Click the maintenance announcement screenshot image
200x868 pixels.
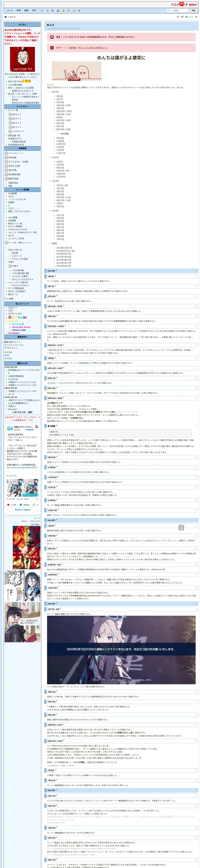pos(121,650)
